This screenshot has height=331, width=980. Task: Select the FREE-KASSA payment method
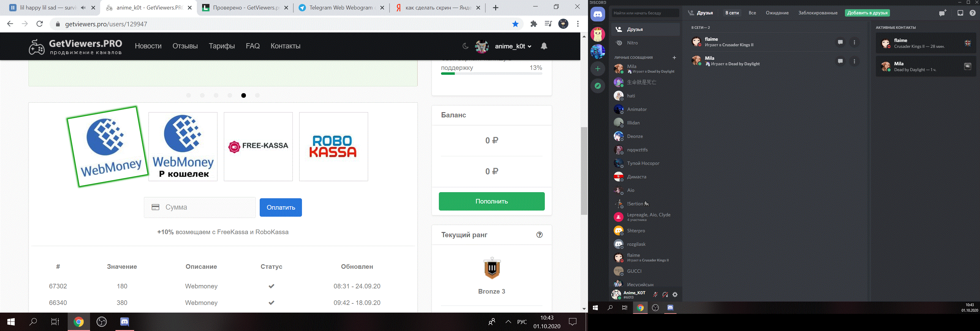tap(258, 146)
